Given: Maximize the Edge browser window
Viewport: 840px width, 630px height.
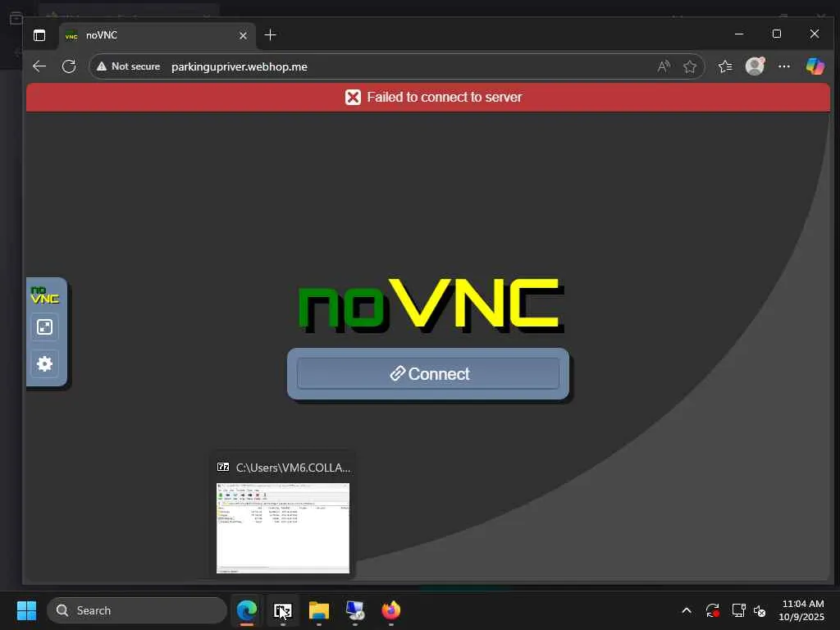Looking at the screenshot, I should (x=777, y=34).
